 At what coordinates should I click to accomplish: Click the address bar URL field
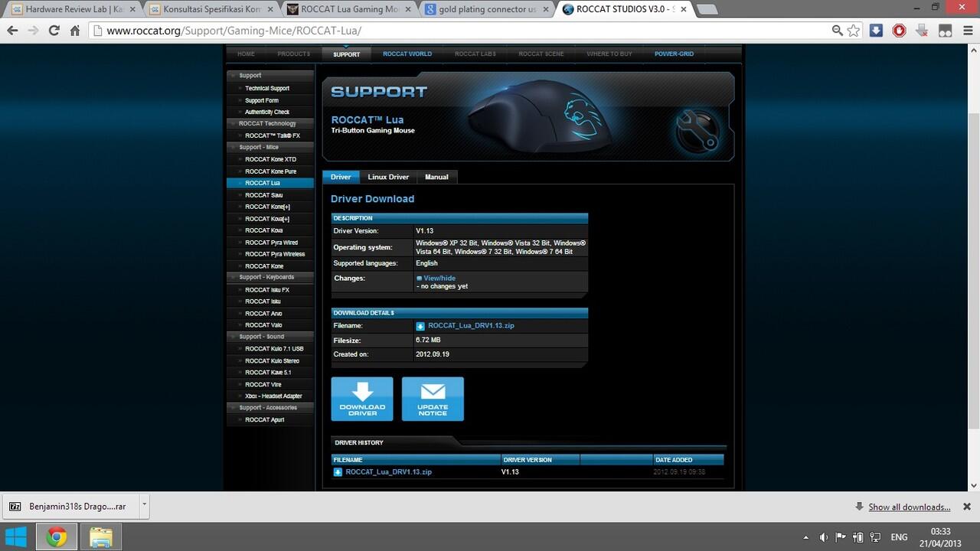[459, 31]
